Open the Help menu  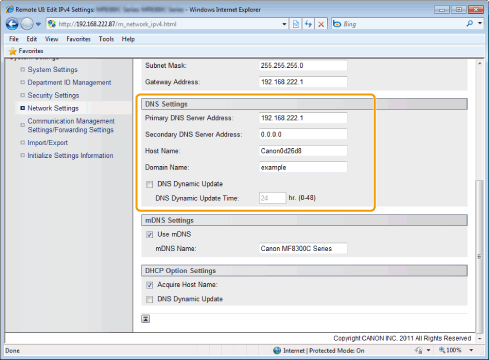(128, 39)
